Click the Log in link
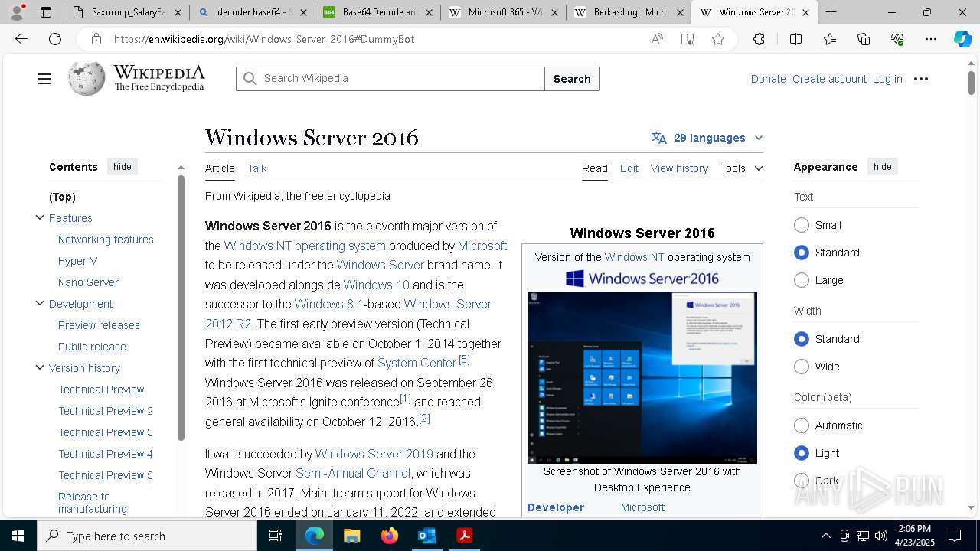This screenshot has width=980, height=551. click(887, 79)
